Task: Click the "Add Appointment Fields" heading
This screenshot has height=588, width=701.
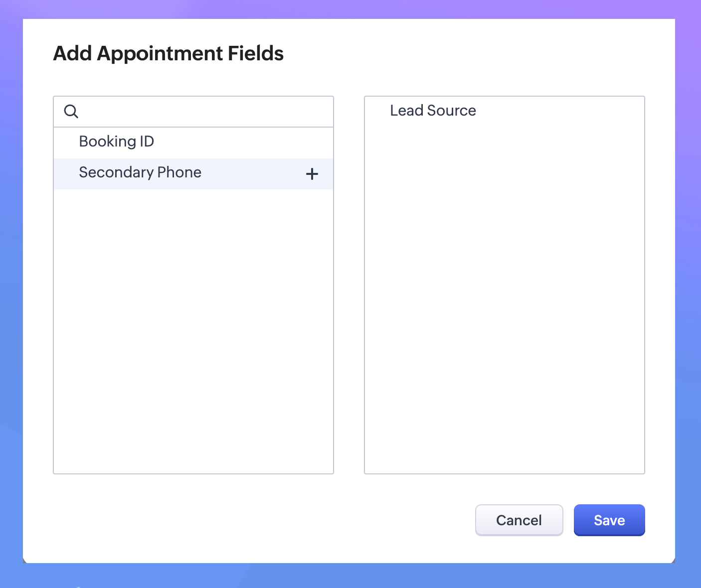Action: pos(168,54)
